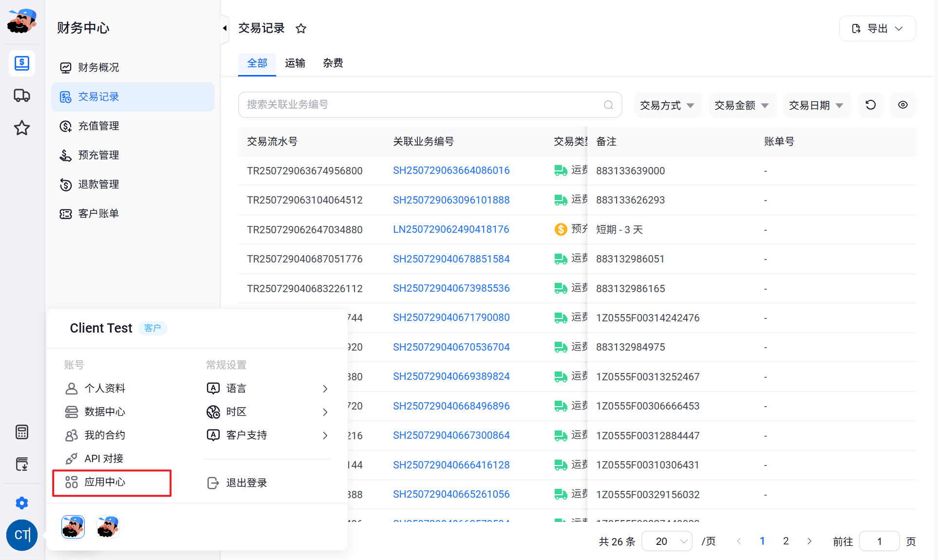Open the 导出 export dropdown
This screenshot has height=560, width=938.
point(878,29)
